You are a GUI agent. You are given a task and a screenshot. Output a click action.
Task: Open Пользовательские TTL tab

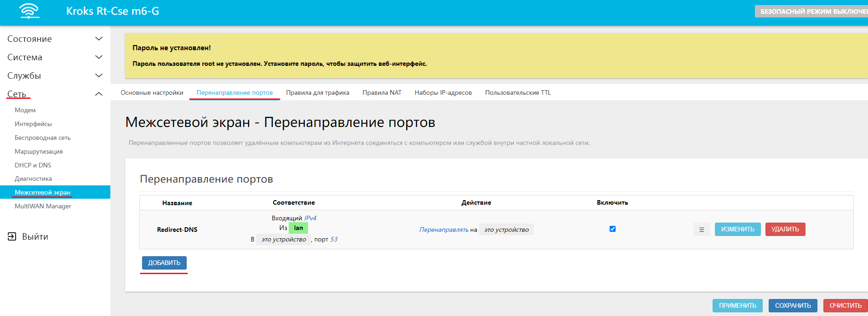coord(518,92)
